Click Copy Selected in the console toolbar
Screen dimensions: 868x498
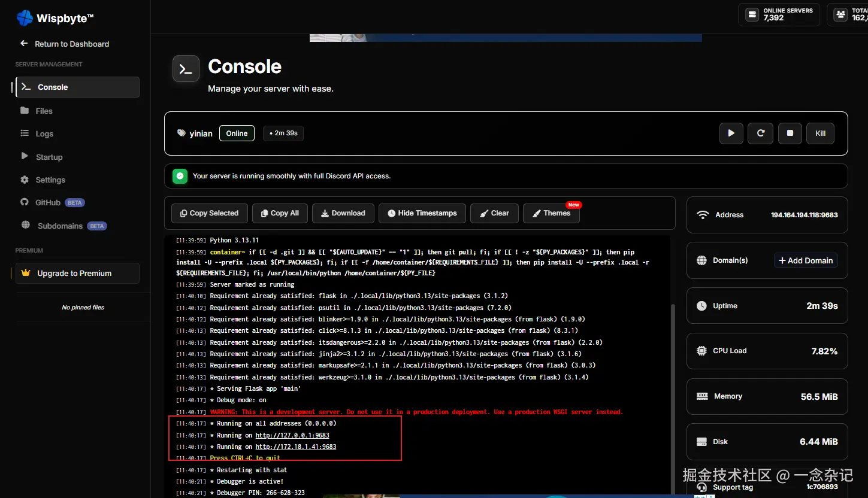(210, 213)
